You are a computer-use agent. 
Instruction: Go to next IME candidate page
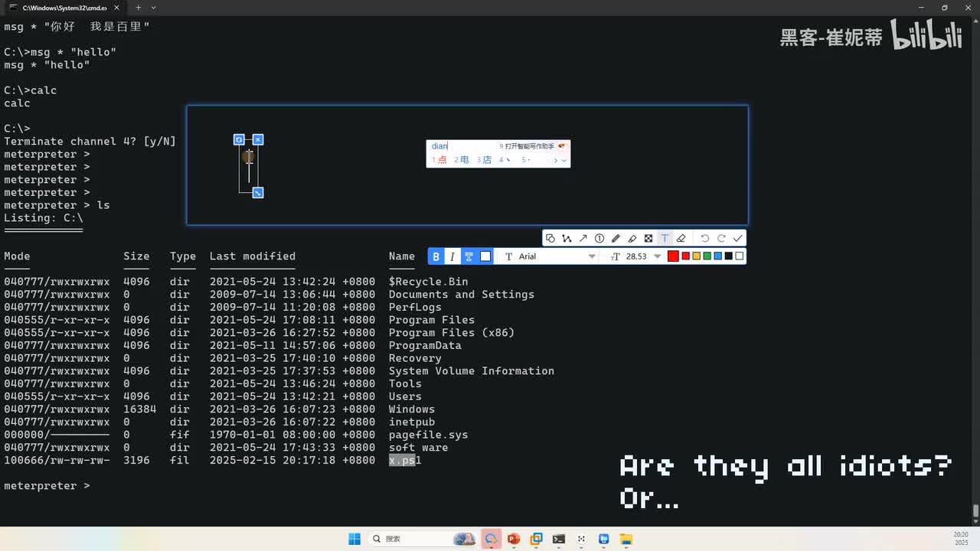pos(556,161)
